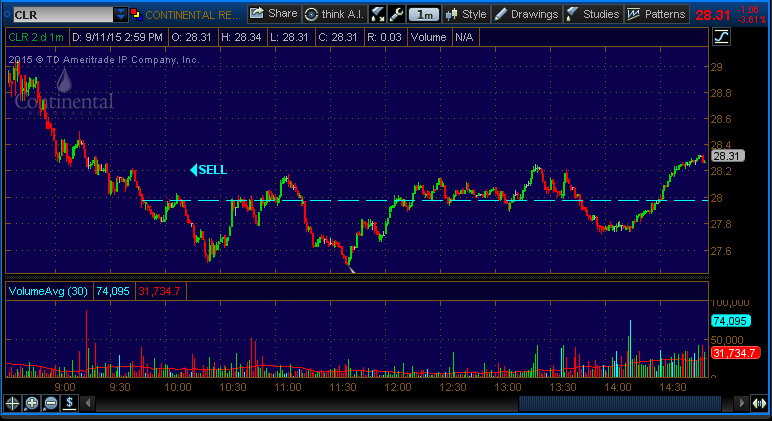Image resolution: width=772 pixels, height=421 pixels.
Task: Open the Style menu
Action: coord(466,14)
